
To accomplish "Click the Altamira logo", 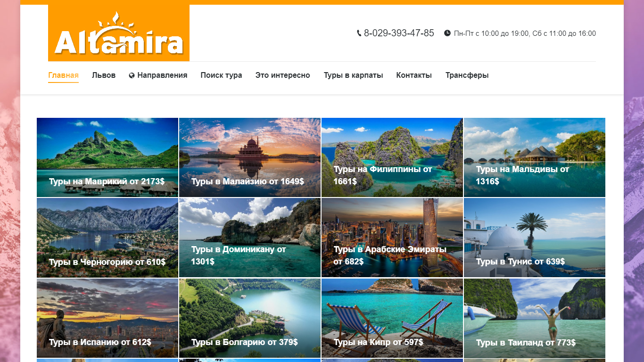I will coord(119,33).
